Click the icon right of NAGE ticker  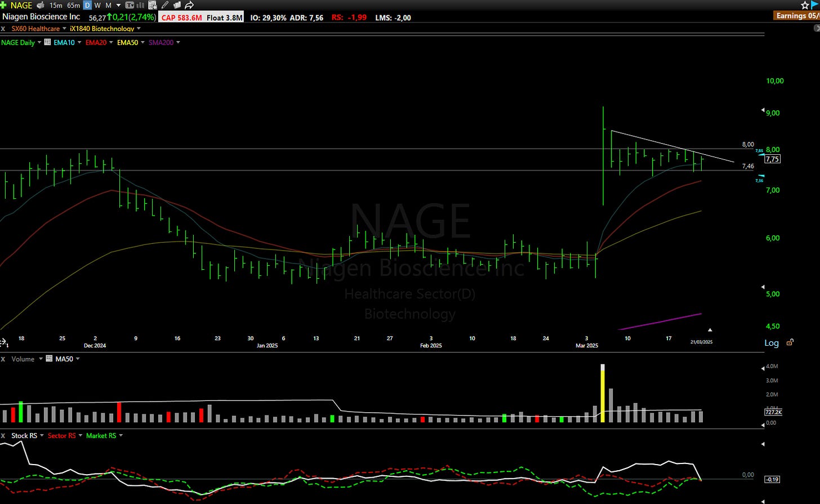(x=41, y=5)
